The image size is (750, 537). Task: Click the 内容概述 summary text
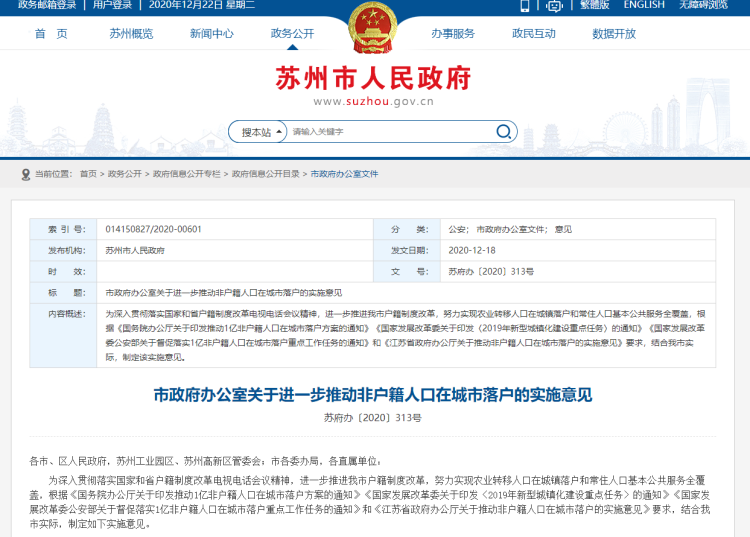[405, 335]
